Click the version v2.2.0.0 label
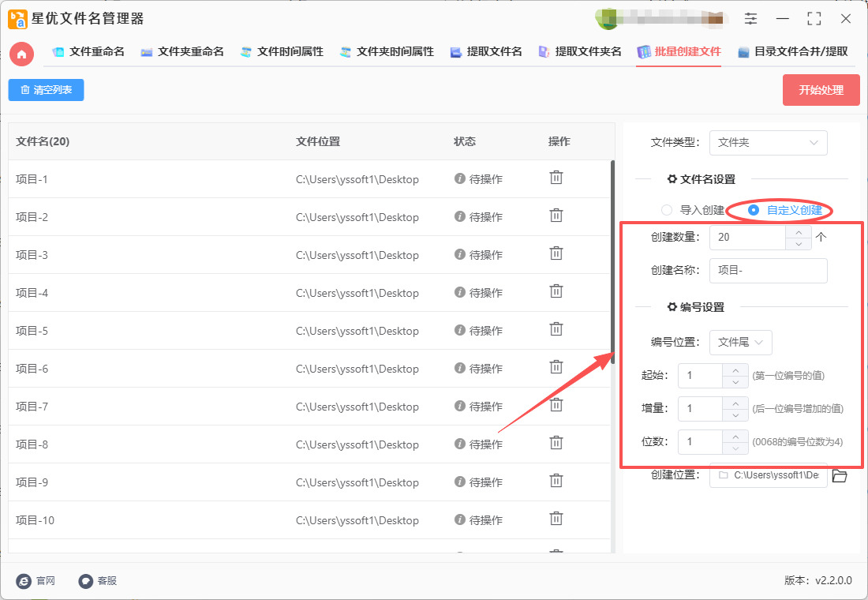This screenshot has height=600, width=868. [817, 580]
